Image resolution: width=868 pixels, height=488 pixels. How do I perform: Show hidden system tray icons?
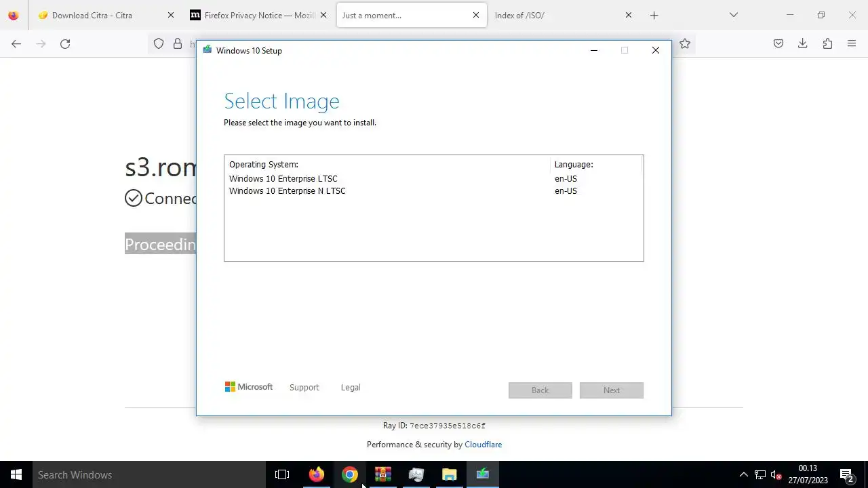tap(743, 474)
